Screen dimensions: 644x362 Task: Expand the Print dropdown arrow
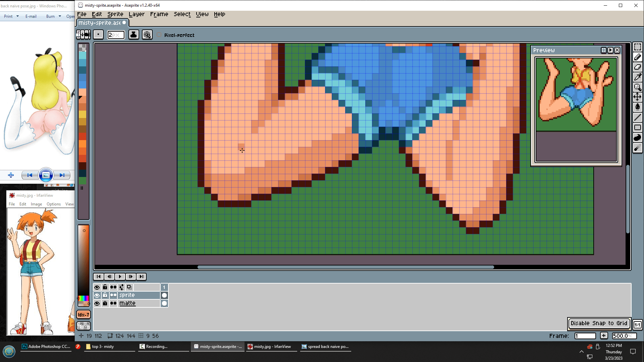17,16
